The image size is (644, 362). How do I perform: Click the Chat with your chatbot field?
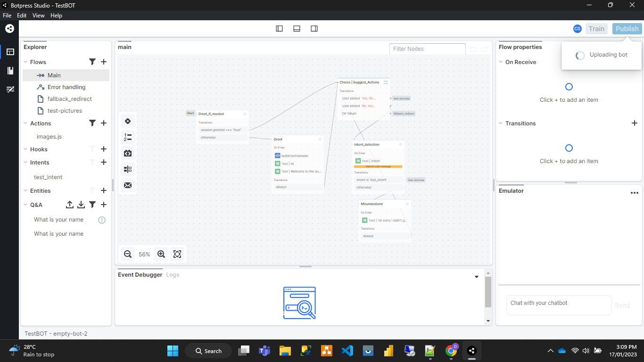558,304
